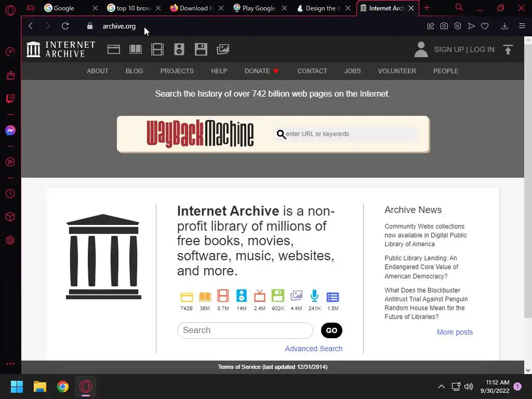Click the 241K microphone concerts icon
The image size is (532, 399).
coord(314,296)
